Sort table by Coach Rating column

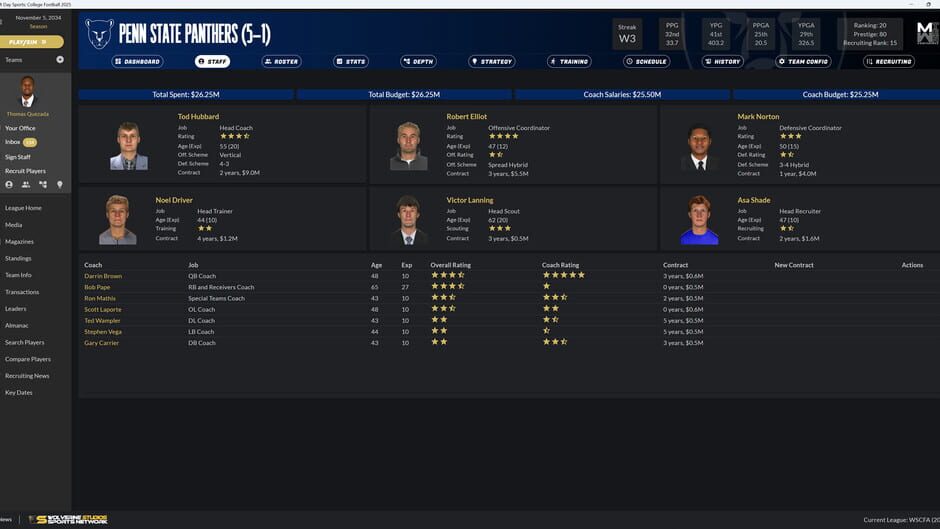point(561,265)
